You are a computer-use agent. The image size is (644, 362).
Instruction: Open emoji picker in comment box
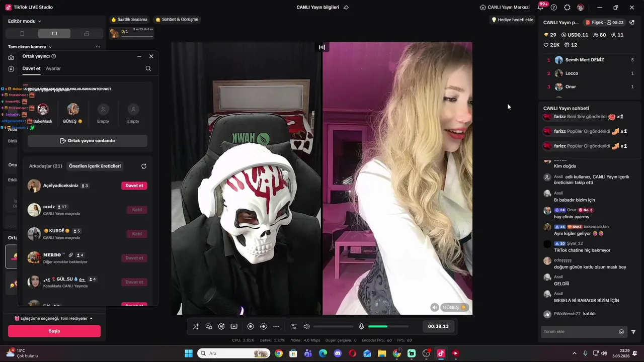[621, 332]
